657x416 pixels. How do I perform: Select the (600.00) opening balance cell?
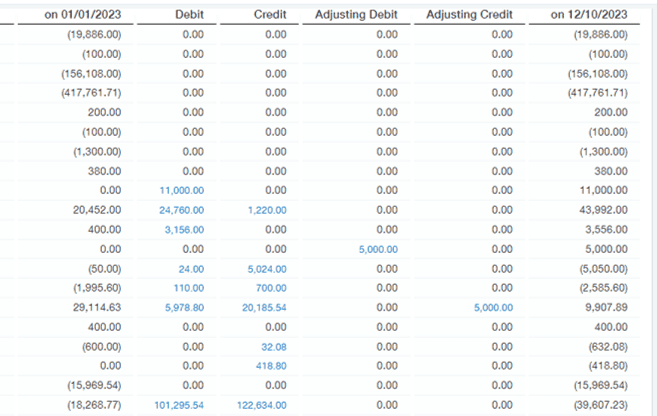click(x=101, y=347)
